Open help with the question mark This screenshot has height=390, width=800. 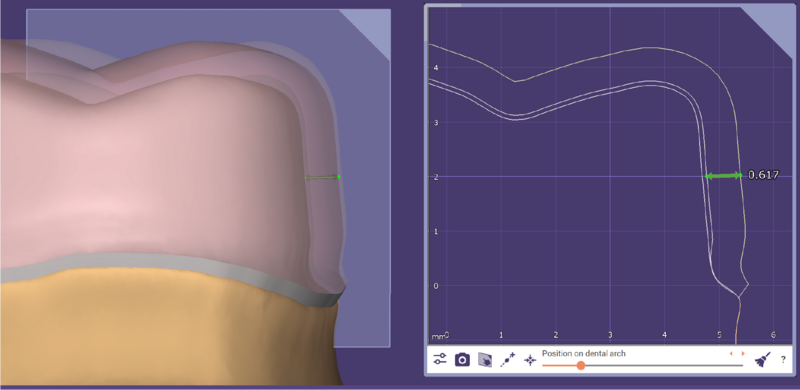783,360
